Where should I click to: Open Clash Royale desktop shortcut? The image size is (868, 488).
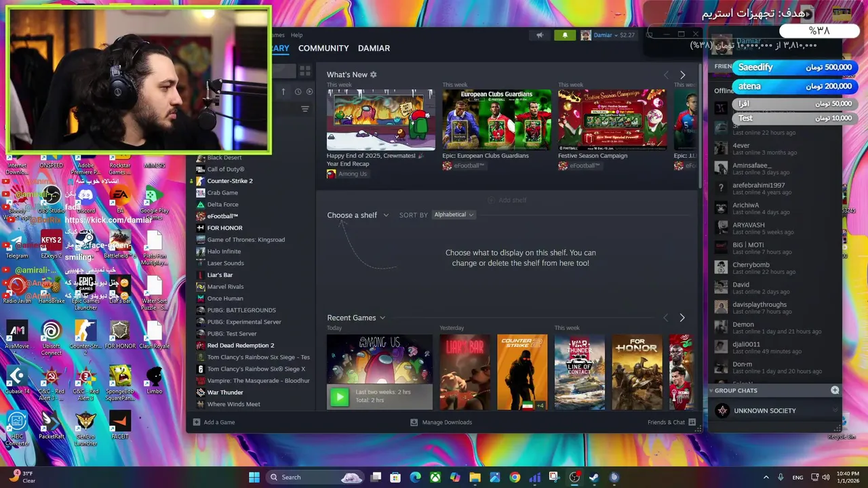155,335
